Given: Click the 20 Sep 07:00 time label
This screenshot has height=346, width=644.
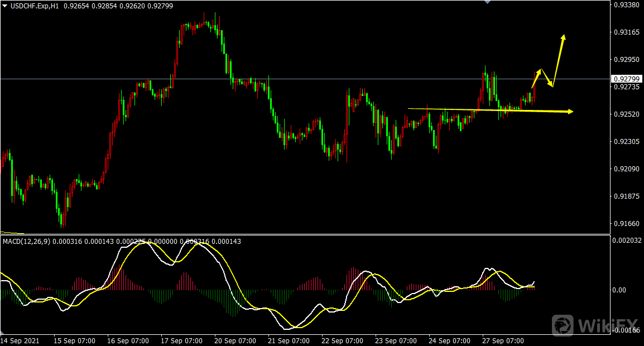Looking at the screenshot, I should (x=236, y=340).
